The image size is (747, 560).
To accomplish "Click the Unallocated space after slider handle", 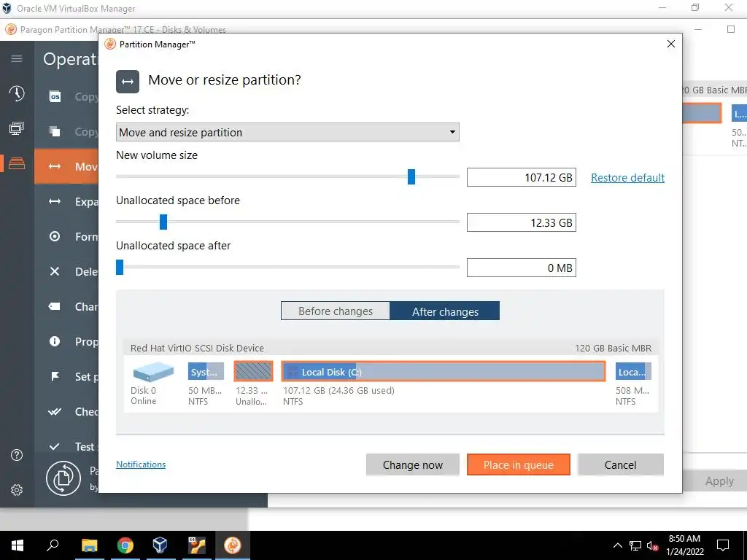I will point(120,267).
